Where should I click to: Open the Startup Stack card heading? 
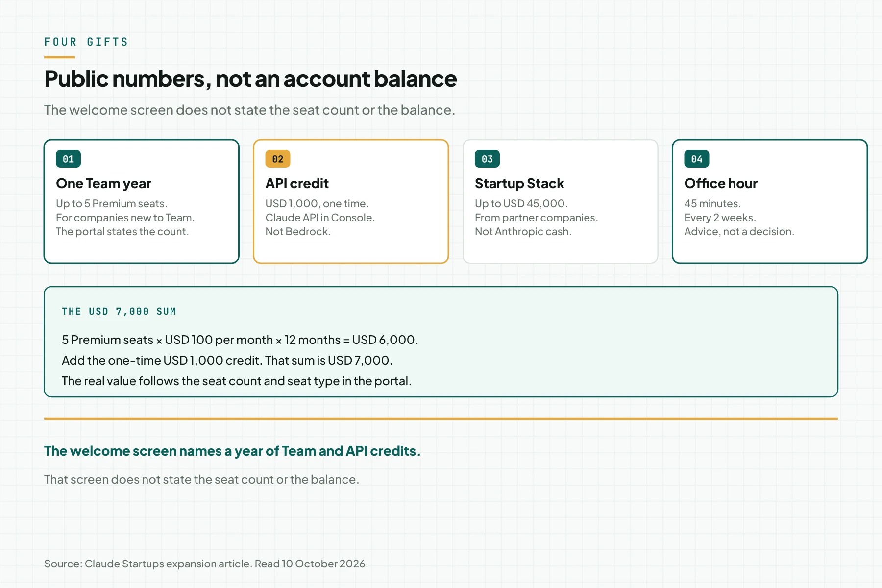click(519, 183)
